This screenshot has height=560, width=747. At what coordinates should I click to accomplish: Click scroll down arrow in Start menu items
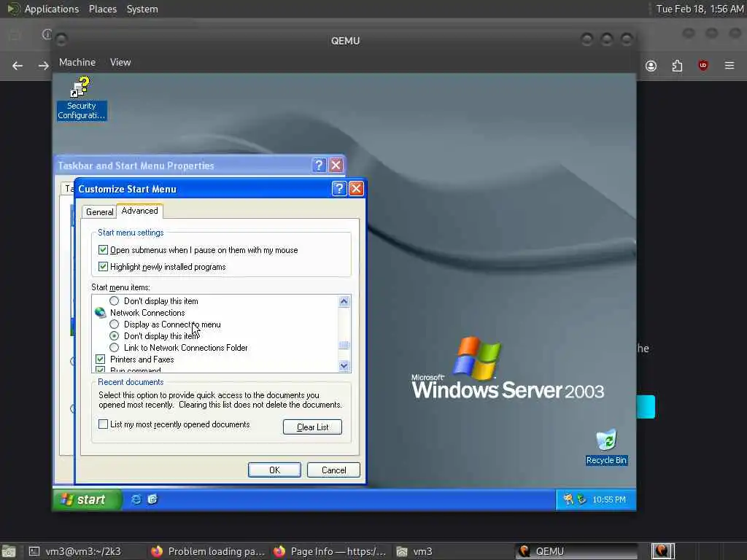(x=344, y=366)
